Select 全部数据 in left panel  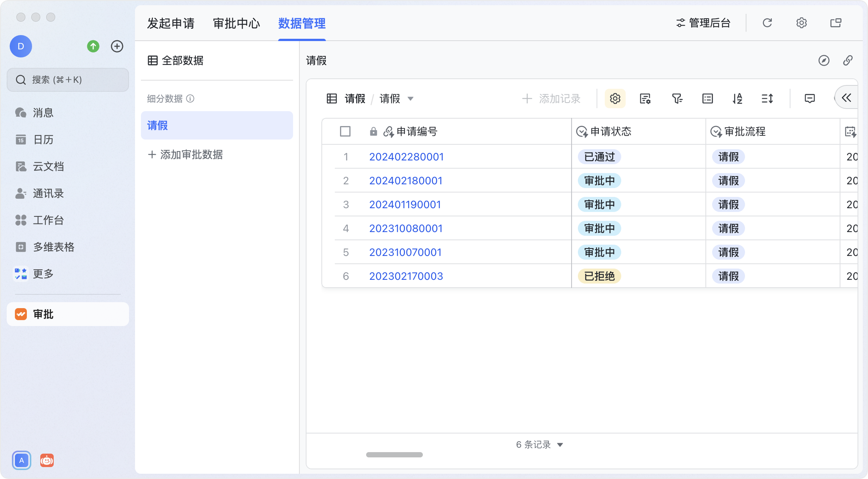176,60
